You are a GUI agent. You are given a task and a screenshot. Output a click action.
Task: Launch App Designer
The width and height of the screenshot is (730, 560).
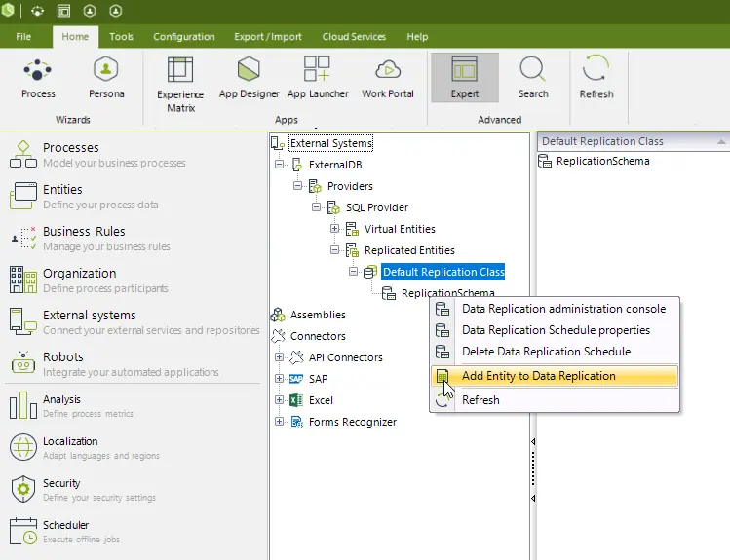tap(249, 78)
